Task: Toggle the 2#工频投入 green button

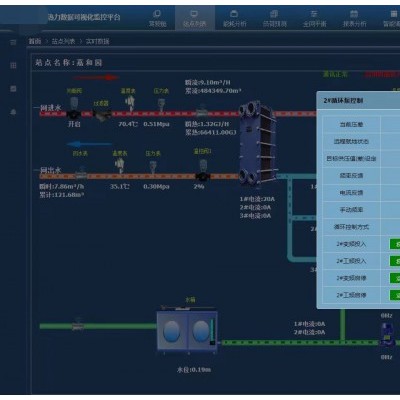Action: coord(395,261)
